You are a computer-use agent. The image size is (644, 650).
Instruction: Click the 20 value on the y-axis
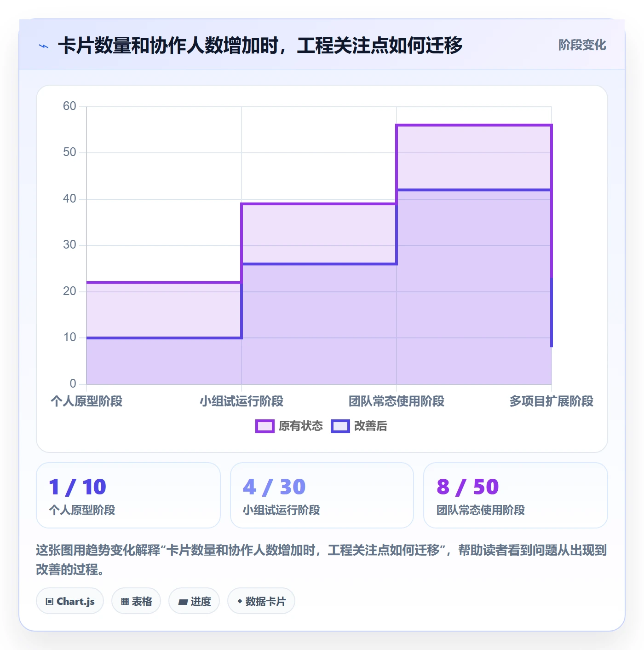[x=69, y=291]
